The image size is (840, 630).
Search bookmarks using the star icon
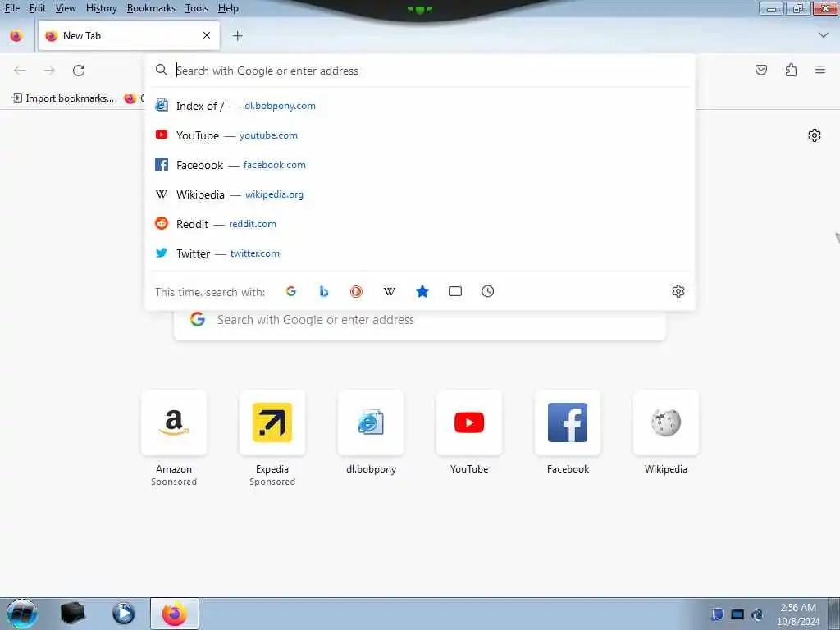(x=422, y=291)
